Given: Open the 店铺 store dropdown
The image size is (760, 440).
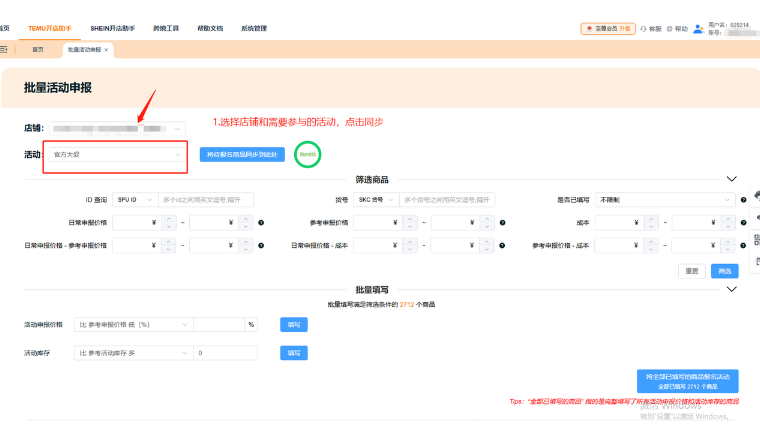Looking at the screenshot, I should [x=117, y=128].
